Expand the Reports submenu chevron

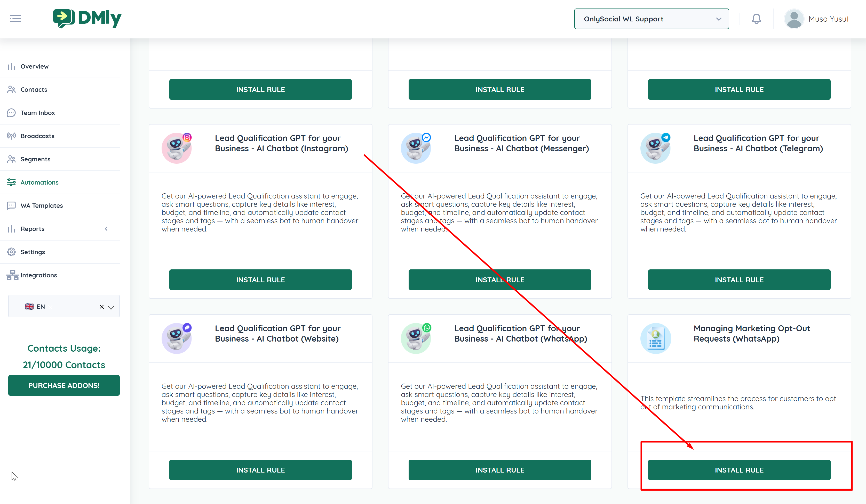point(106,229)
